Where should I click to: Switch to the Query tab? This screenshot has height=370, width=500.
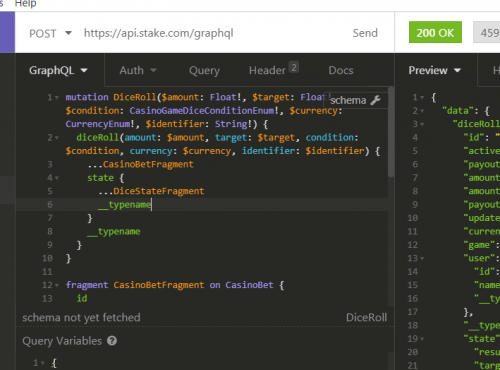coord(204,70)
